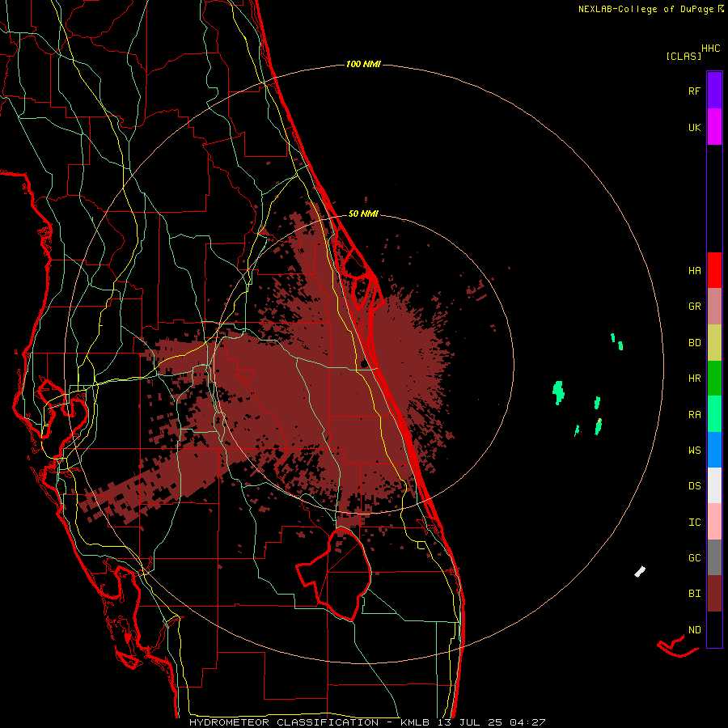Click the ND legend label
This screenshot has height=728, width=728.
click(x=694, y=629)
